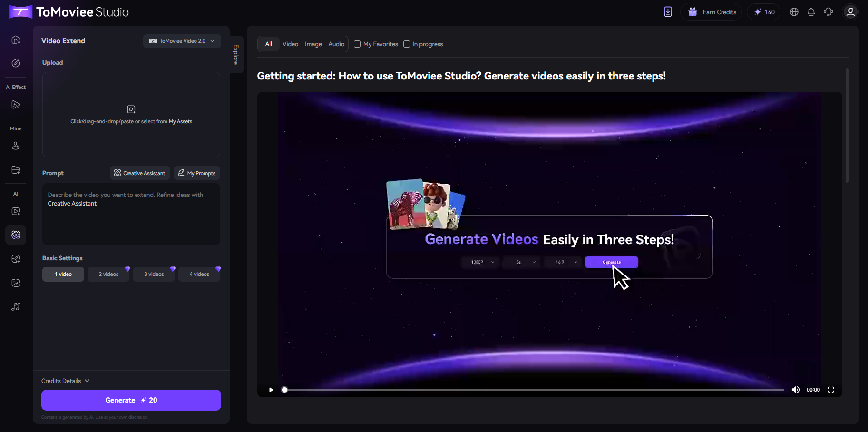Select the 2 videos option in Basic Settings
Image resolution: width=868 pixels, height=432 pixels.
(x=108, y=274)
